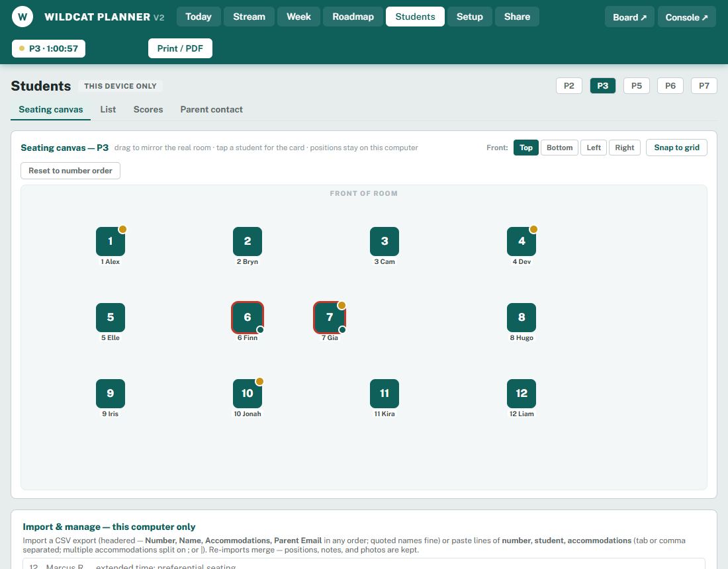Select seat tile 7 Gia
728x569 pixels.
click(330, 318)
